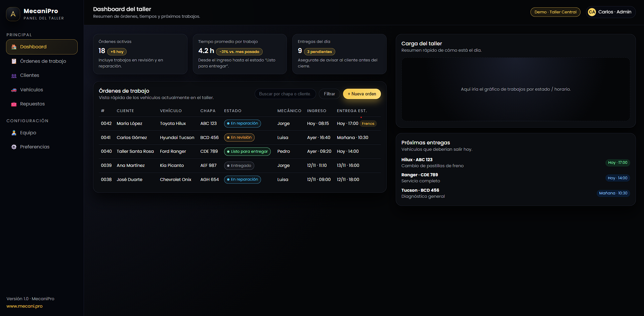644x316 pixels.
Task: Click the Listo para entregar status badge
Action: click(247, 152)
